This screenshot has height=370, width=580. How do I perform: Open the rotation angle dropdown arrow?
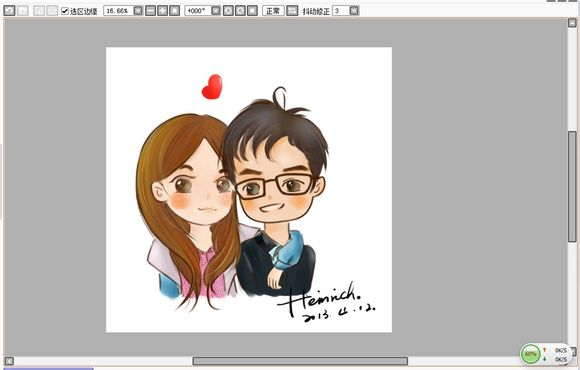coord(216,11)
